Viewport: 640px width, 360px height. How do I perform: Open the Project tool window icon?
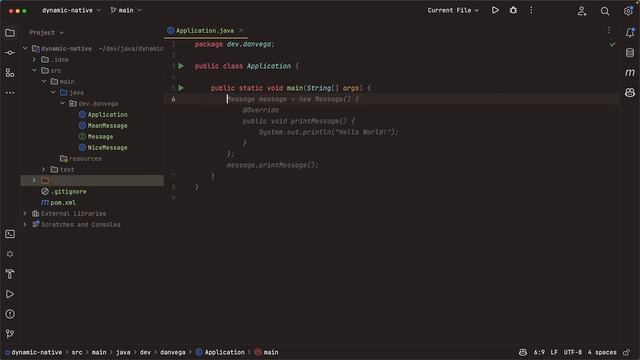click(x=10, y=33)
